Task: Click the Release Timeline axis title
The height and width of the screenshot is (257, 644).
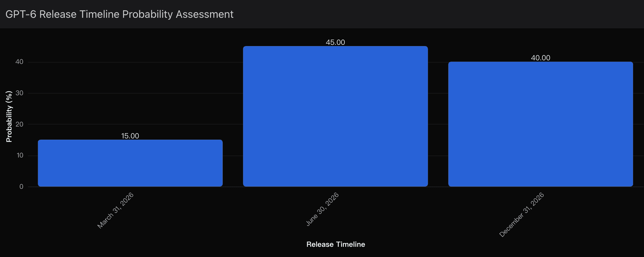Action: (335, 244)
